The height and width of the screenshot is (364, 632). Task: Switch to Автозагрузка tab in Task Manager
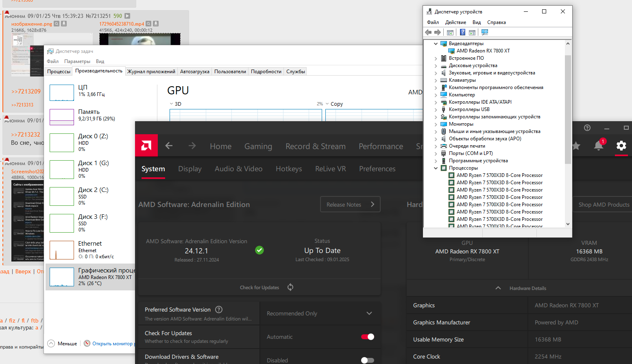195,72
